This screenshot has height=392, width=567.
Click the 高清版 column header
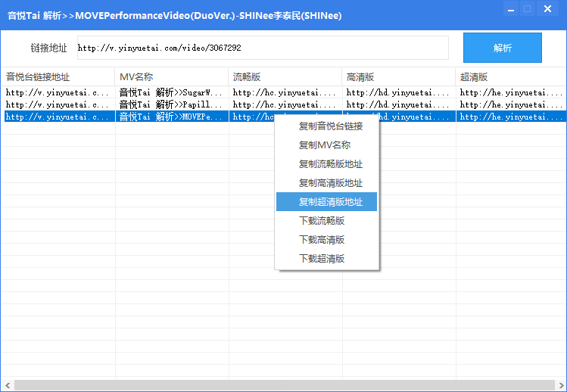click(x=398, y=77)
